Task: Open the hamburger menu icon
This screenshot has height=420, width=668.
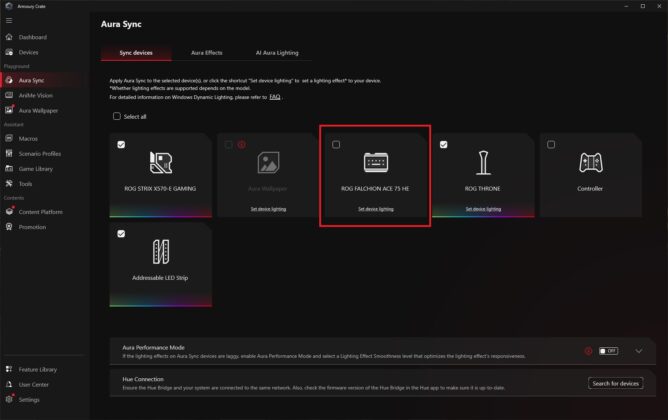Action: pyautogui.click(x=9, y=20)
